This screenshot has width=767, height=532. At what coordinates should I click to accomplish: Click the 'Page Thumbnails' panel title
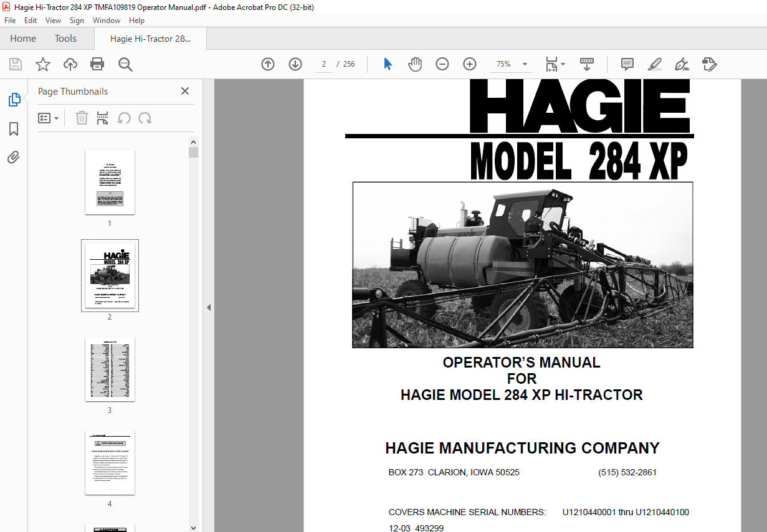point(73,92)
